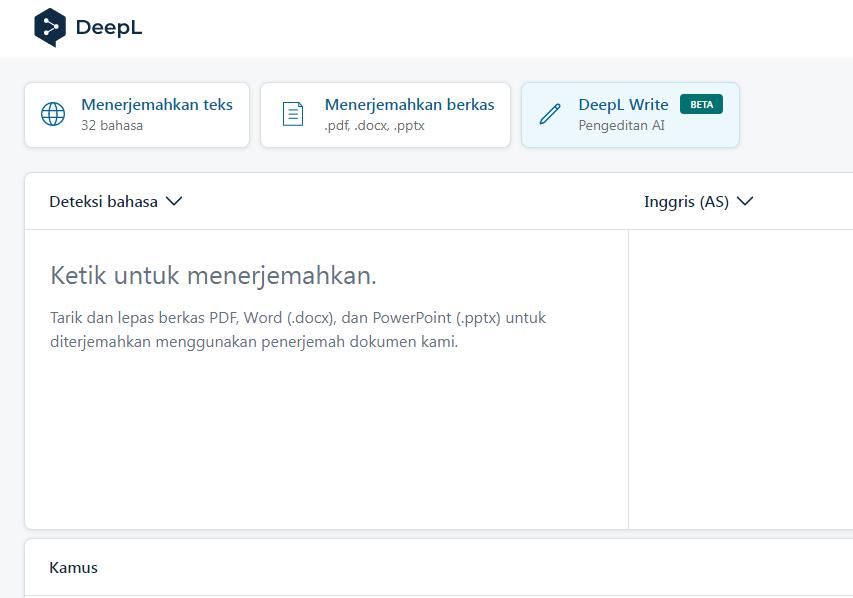Click the BETA badge on DeepL Write
The height and width of the screenshot is (598, 853).
(701, 104)
